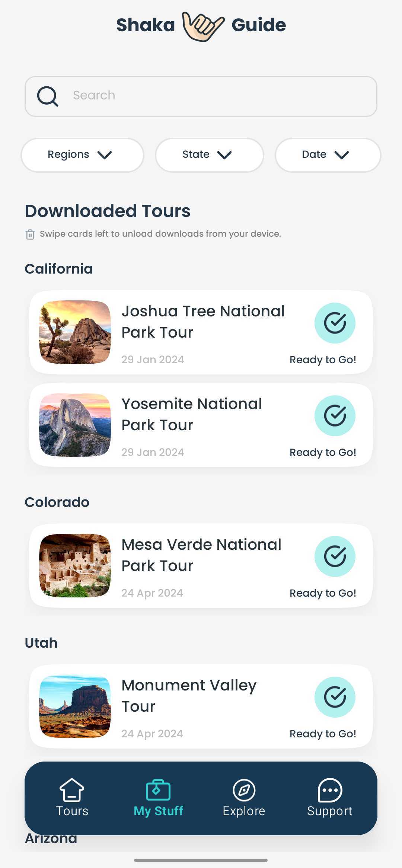The width and height of the screenshot is (402, 868).
Task: Tap the search magnifier icon
Action: point(48,96)
